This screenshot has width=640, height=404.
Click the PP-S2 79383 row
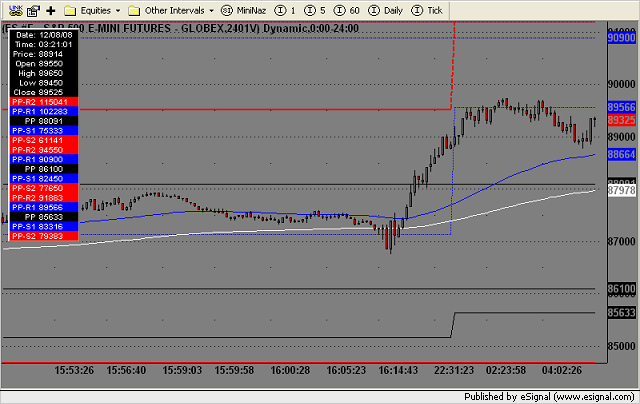[x=44, y=236]
